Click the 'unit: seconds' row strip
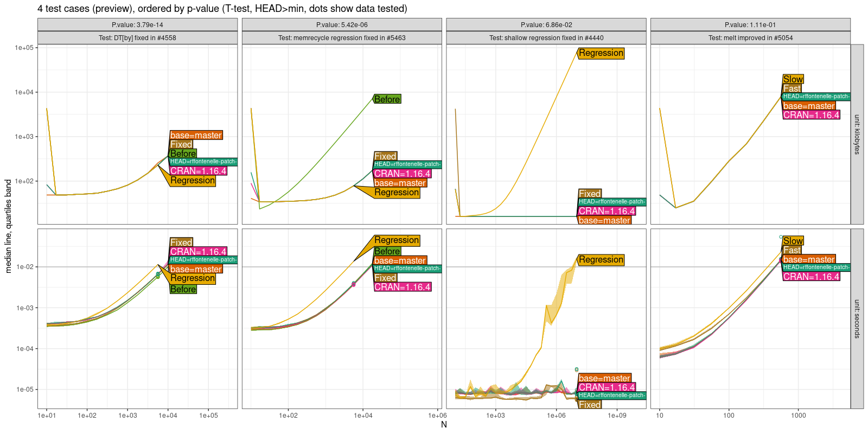 857,318
